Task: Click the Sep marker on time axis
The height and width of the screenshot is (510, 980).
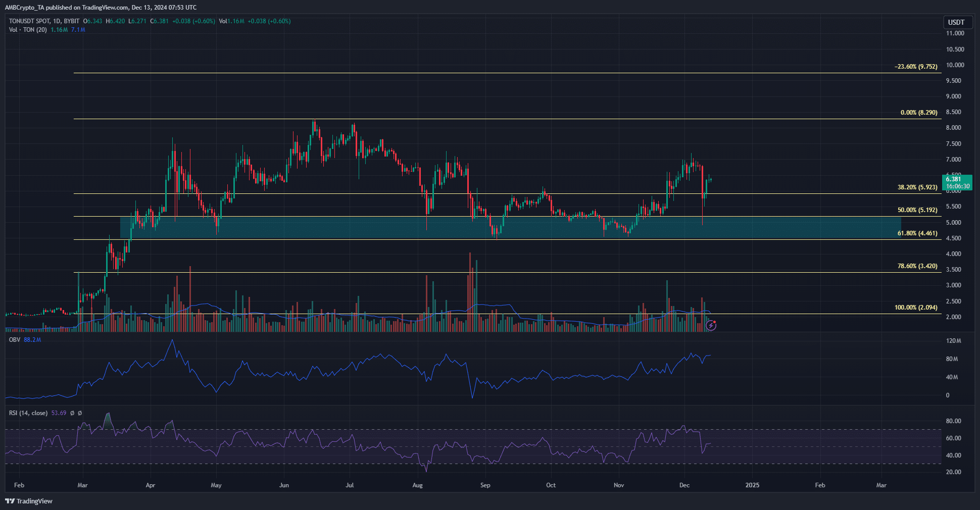Action: [485, 485]
